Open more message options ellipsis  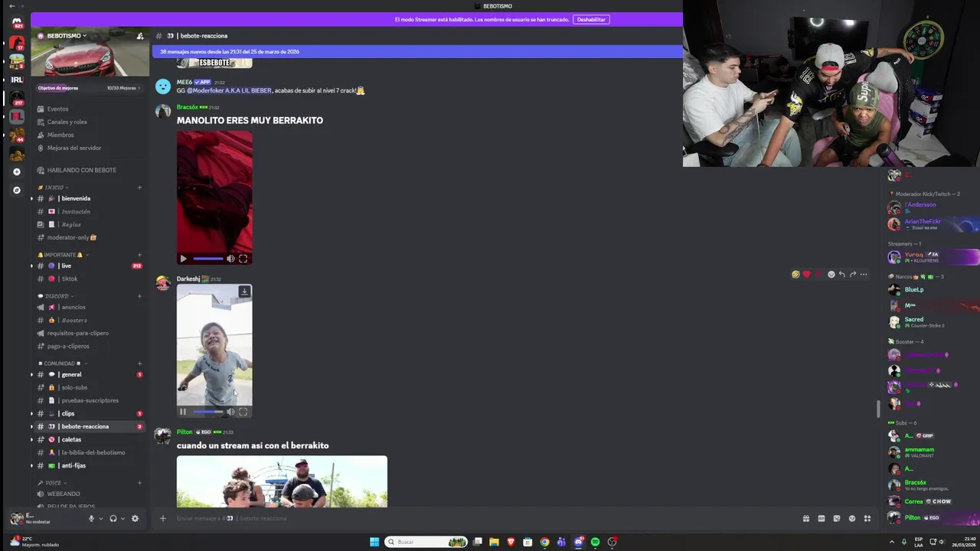[864, 274]
